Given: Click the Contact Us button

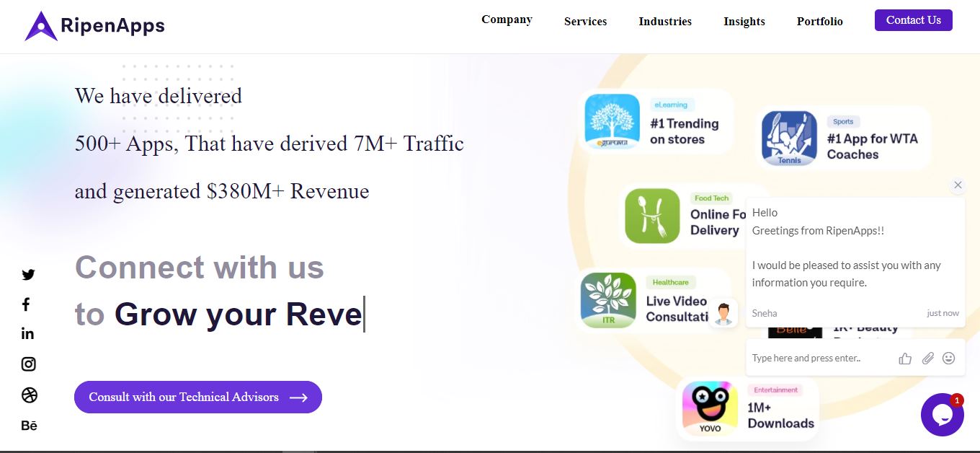Looking at the screenshot, I should [x=914, y=20].
